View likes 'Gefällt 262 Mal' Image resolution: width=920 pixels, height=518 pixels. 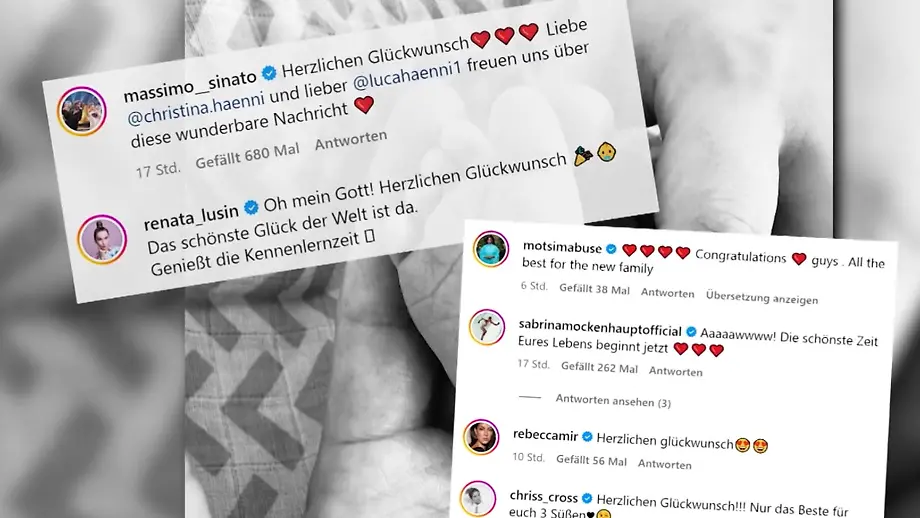[x=599, y=367]
